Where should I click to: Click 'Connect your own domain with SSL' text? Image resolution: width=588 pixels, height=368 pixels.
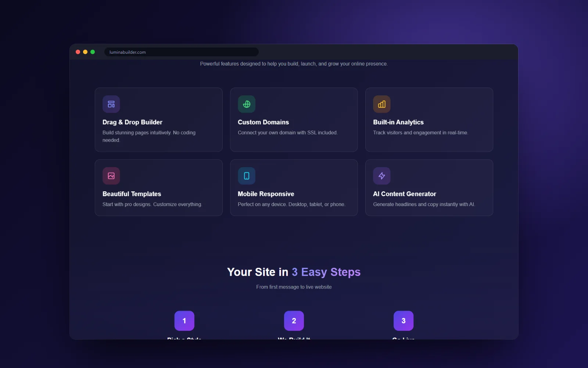point(287,132)
